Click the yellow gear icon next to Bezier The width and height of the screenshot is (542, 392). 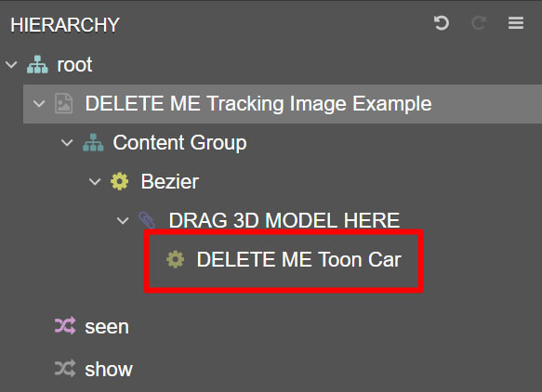[x=120, y=181]
